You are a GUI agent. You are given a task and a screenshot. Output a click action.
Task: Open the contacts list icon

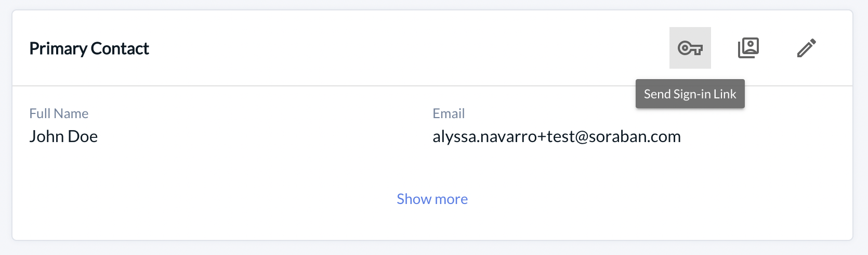click(x=748, y=48)
